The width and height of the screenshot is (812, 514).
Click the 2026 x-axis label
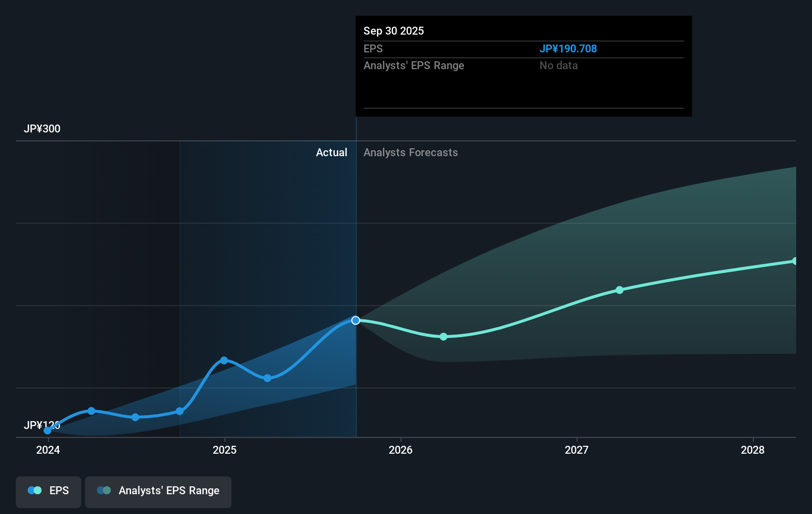point(401,450)
